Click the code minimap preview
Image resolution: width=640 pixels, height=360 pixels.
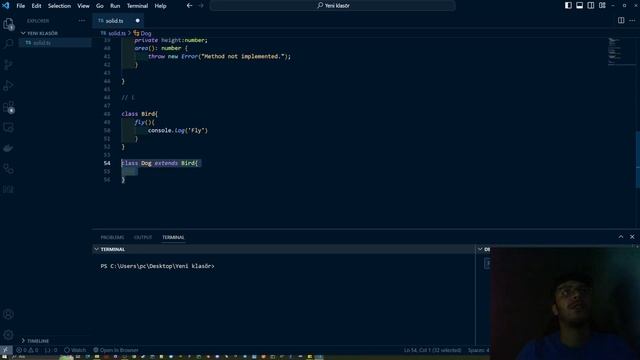pos(620,51)
